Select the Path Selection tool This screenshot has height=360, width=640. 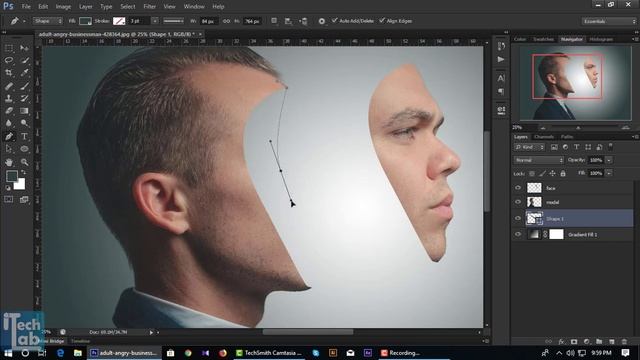click(9, 149)
